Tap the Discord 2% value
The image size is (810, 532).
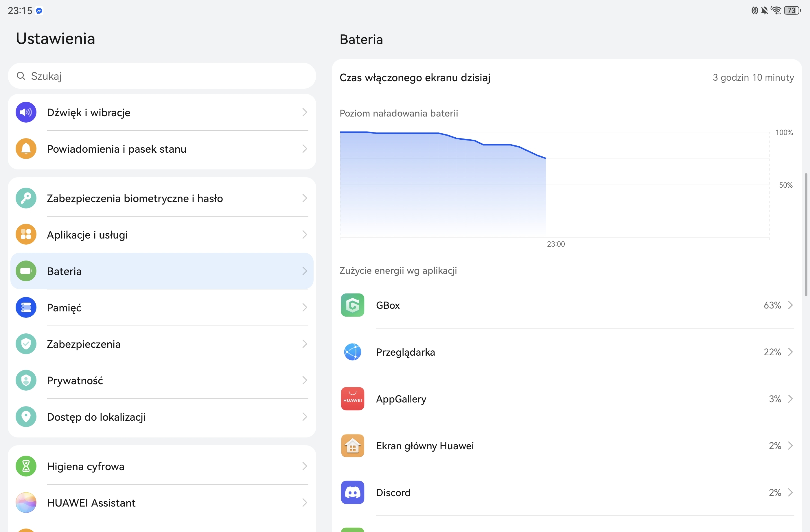pos(775,492)
